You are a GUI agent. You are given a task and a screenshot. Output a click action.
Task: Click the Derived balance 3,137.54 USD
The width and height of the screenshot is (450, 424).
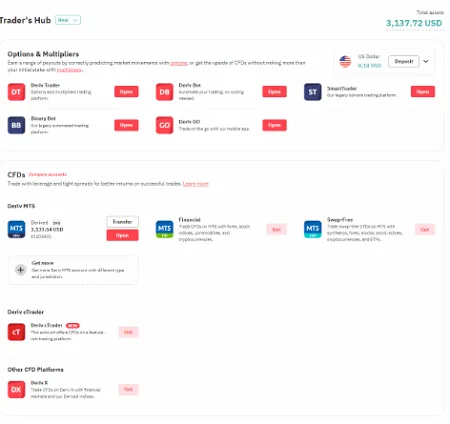click(x=47, y=229)
